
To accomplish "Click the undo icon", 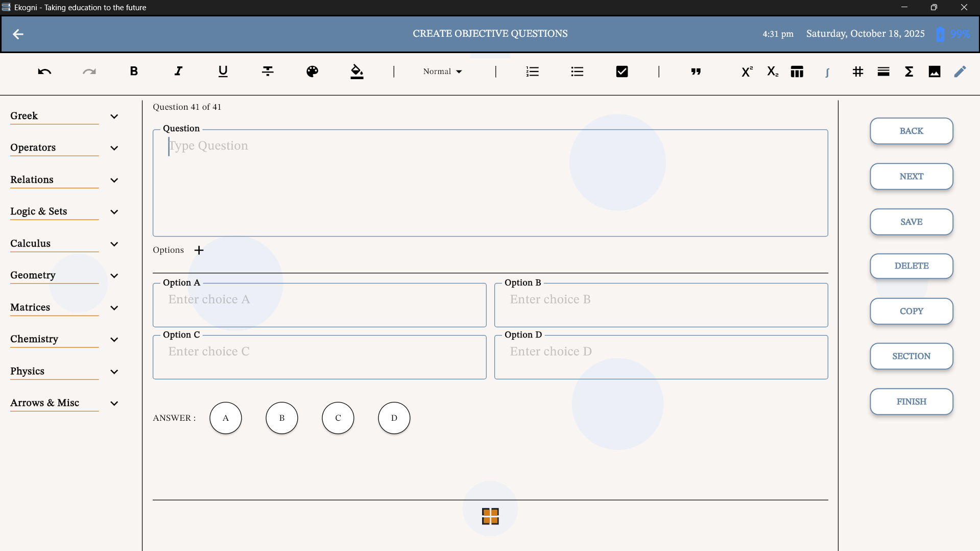I will (x=44, y=71).
